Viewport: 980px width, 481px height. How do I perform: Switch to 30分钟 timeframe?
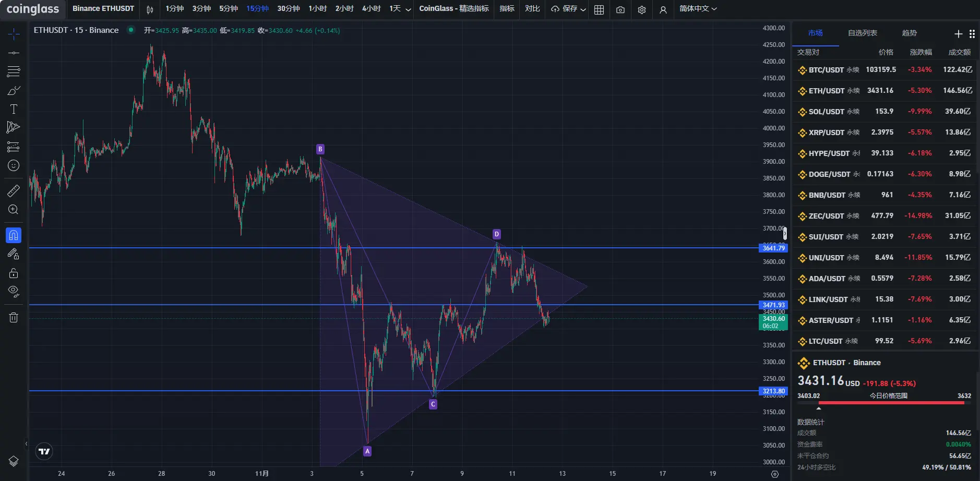pos(289,9)
